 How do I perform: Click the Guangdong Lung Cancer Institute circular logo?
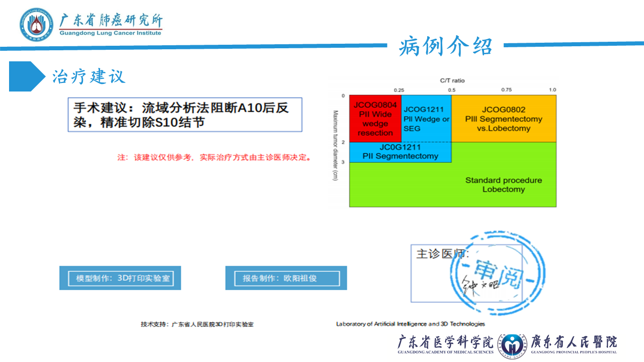[36, 24]
